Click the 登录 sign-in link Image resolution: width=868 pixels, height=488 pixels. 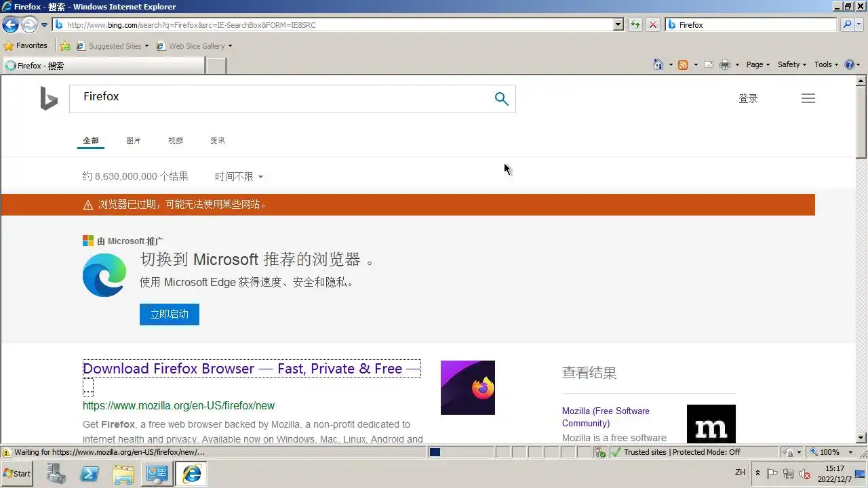tap(748, 99)
